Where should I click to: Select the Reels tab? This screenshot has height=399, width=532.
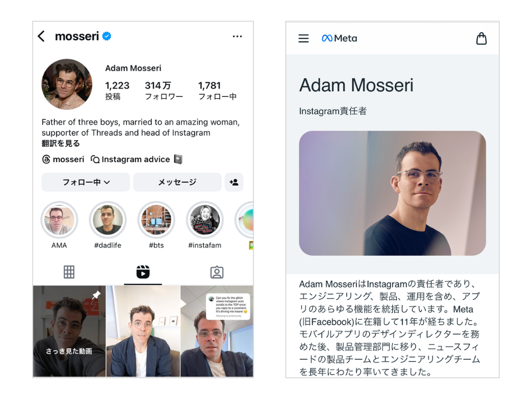click(143, 272)
